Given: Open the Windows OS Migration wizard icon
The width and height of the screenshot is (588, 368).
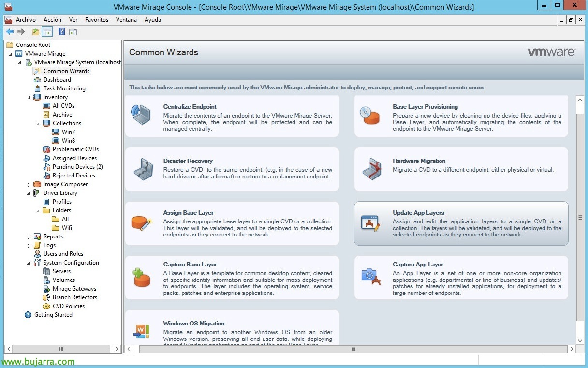Looking at the screenshot, I should click(142, 332).
